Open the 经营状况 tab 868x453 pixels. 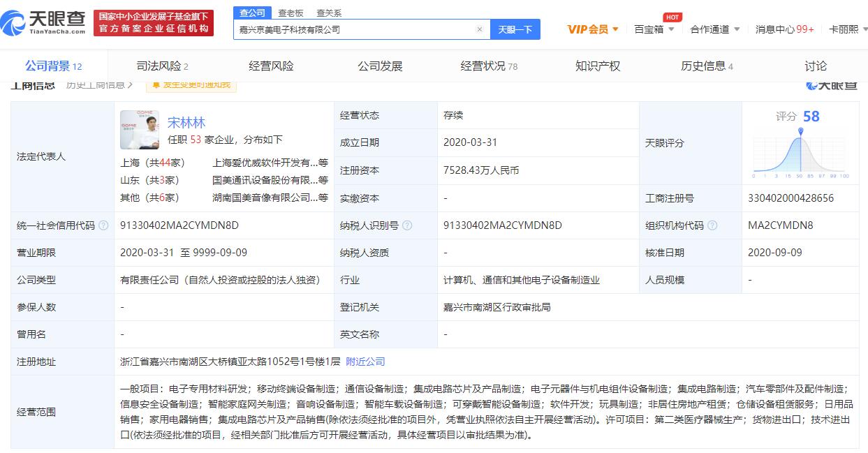489,66
